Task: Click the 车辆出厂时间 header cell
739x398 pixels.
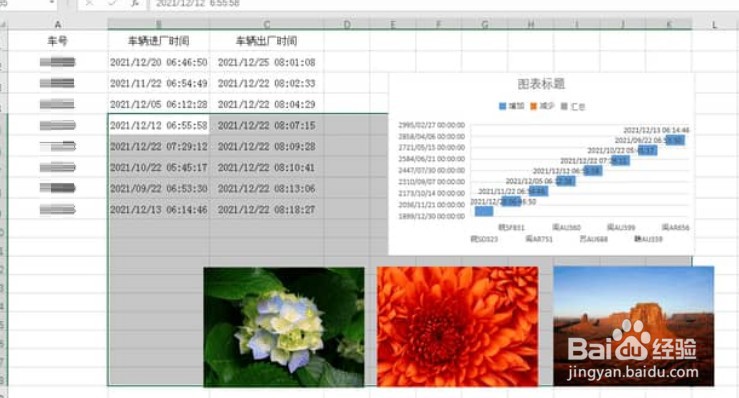Action: pos(267,41)
